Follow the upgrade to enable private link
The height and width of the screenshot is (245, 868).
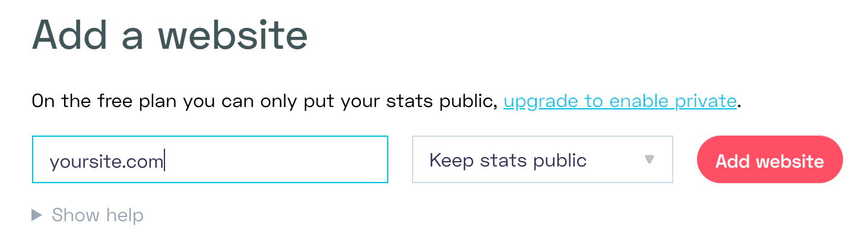pos(620,101)
